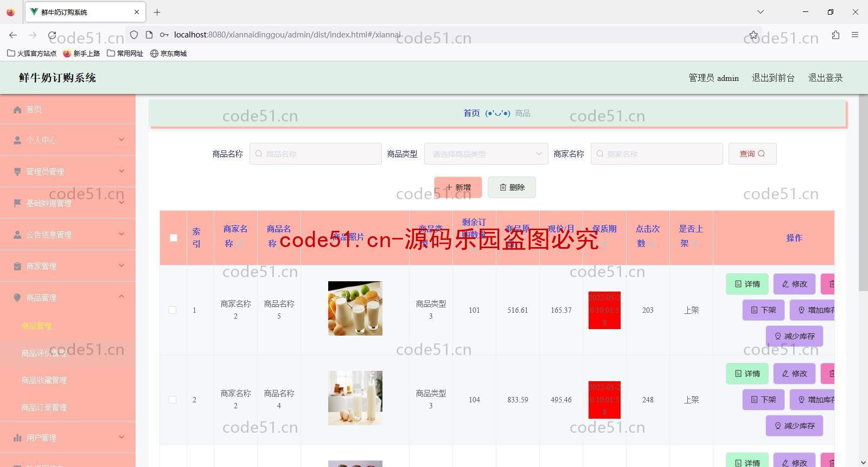Click the 首页 breadcrumb link
The height and width of the screenshot is (467, 868).
click(x=471, y=113)
